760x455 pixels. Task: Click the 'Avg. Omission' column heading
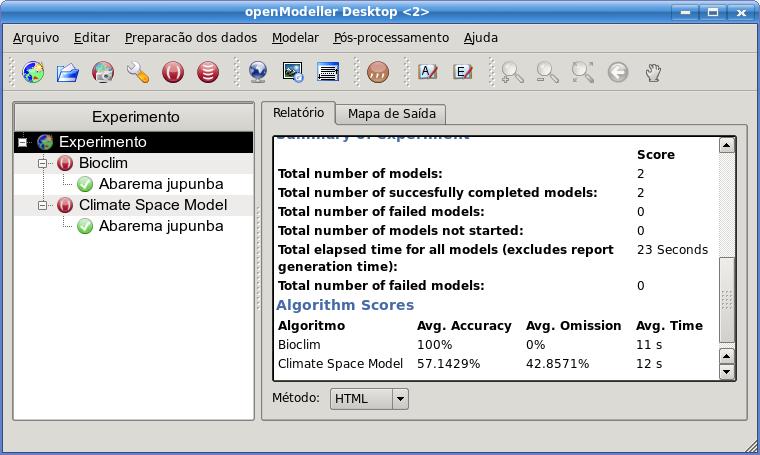click(x=573, y=326)
